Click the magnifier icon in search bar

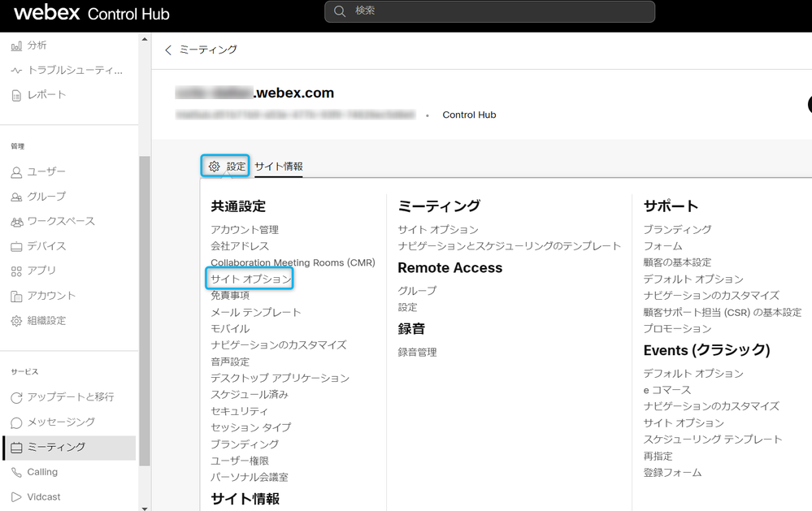tap(340, 11)
